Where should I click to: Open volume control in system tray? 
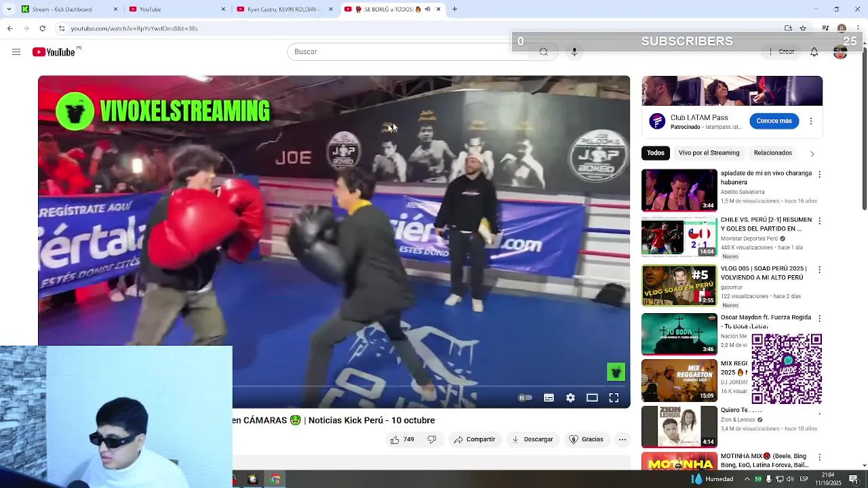click(x=791, y=479)
